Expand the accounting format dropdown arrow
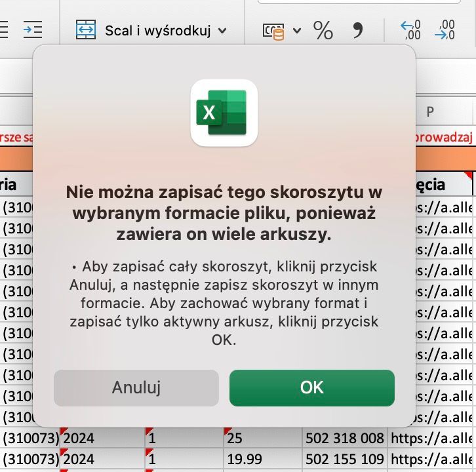Image resolution: width=476 pixels, height=472 pixels. [297, 30]
